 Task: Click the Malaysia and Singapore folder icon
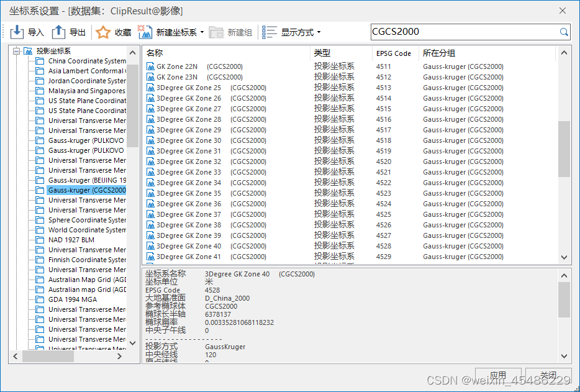pyautogui.click(x=40, y=91)
